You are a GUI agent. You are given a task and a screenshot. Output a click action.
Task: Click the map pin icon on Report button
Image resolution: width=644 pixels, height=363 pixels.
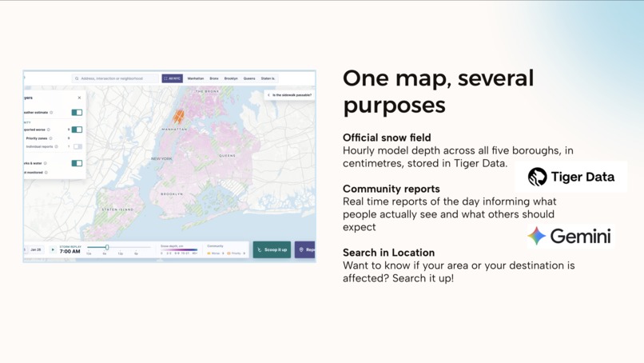tap(301, 249)
